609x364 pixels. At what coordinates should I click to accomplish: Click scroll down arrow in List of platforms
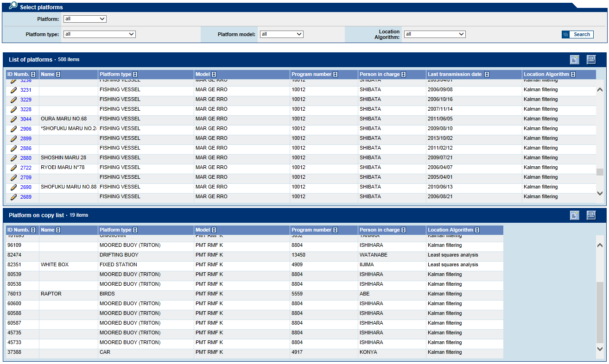pyautogui.click(x=600, y=193)
